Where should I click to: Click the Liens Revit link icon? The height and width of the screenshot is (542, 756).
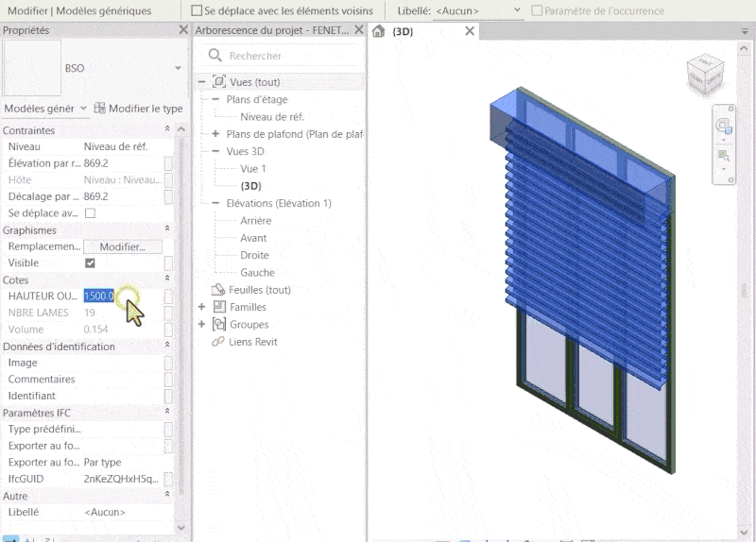[217, 342]
